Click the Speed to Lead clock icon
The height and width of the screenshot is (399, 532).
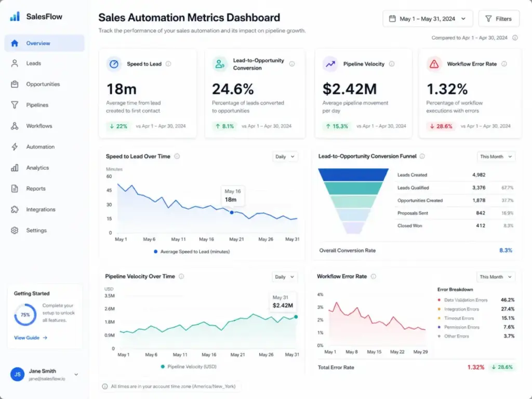pyautogui.click(x=114, y=64)
